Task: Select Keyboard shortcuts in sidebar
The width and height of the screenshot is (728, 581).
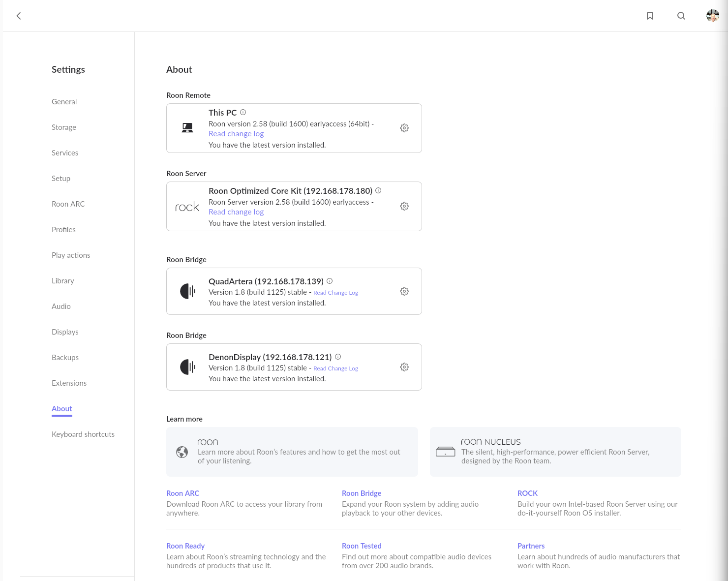Action: click(x=83, y=434)
